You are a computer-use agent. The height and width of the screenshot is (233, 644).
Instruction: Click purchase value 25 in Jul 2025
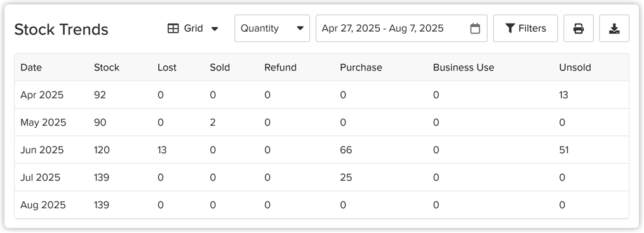click(346, 177)
